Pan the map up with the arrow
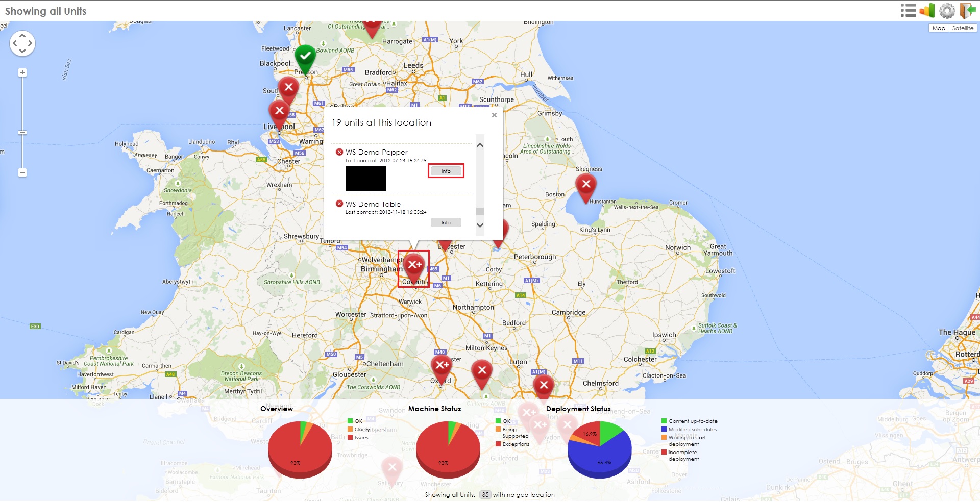This screenshot has width=980, height=502. coord(22,36)
